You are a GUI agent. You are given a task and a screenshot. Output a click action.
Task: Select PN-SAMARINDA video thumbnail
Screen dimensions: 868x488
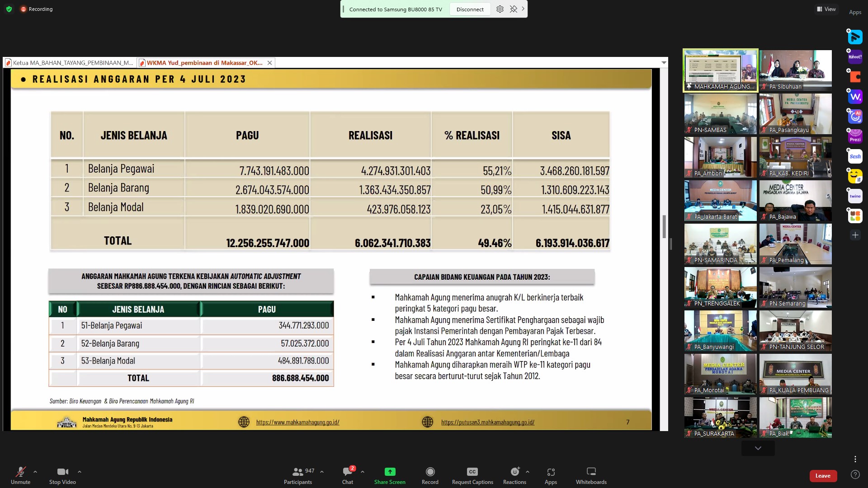[x=720, y=244]
